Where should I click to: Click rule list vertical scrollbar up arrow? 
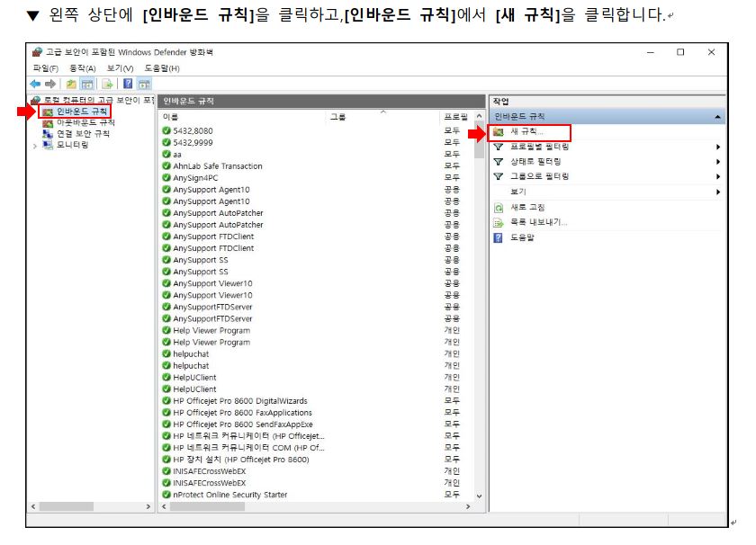coord(479,117)
